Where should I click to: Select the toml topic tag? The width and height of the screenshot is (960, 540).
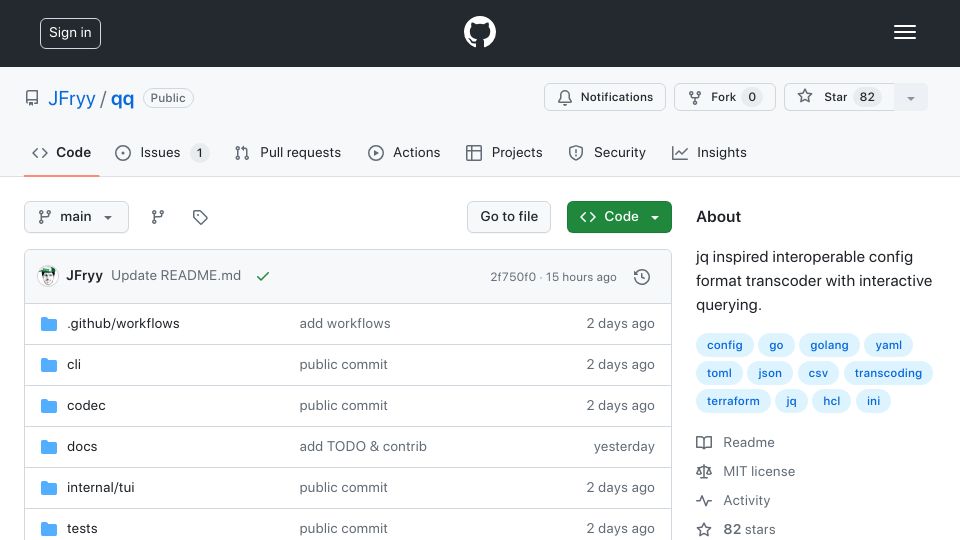point(719,373)
